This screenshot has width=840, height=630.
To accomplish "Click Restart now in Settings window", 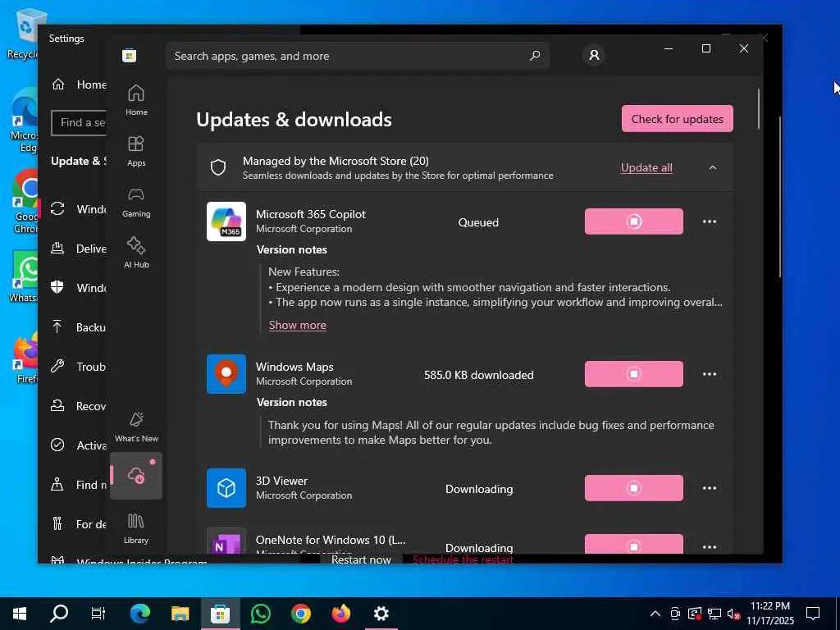I will (x=361, y=559).
